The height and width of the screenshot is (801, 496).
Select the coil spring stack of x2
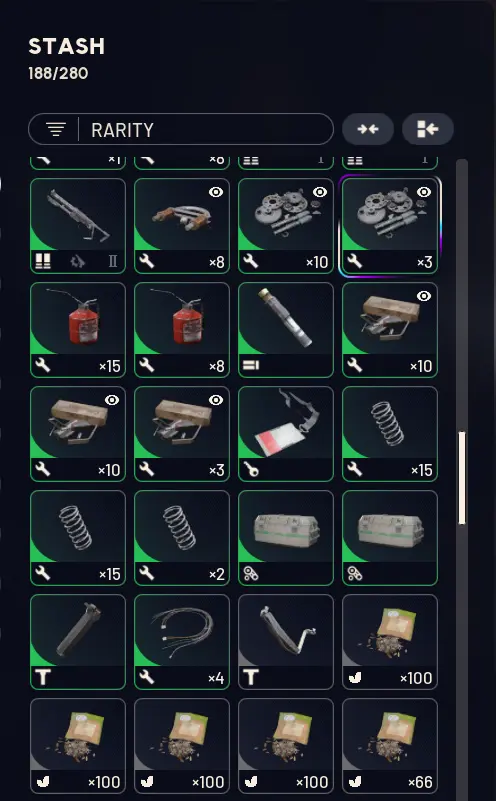(182, 538)
